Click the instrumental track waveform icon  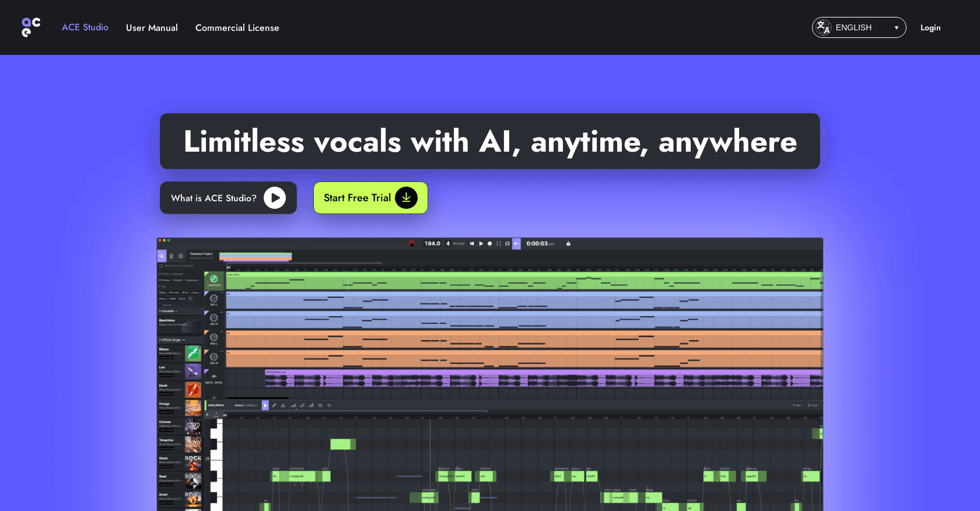(214, 376)
